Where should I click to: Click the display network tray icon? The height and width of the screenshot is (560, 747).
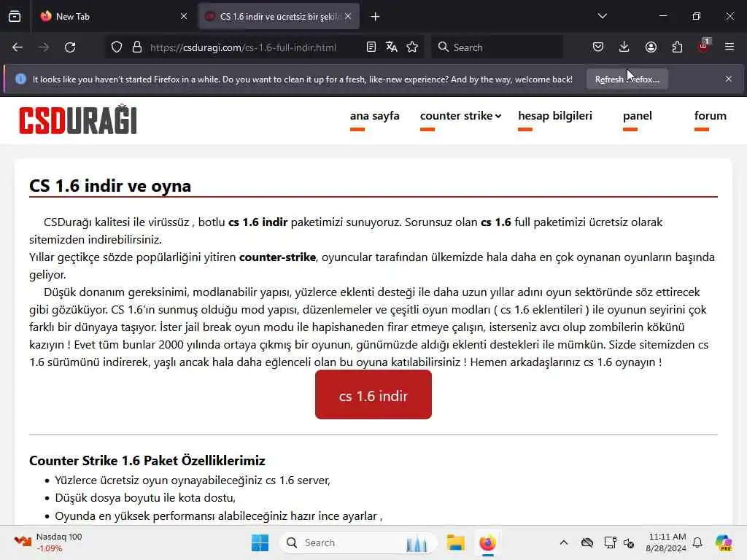click(x=610, y=542)
